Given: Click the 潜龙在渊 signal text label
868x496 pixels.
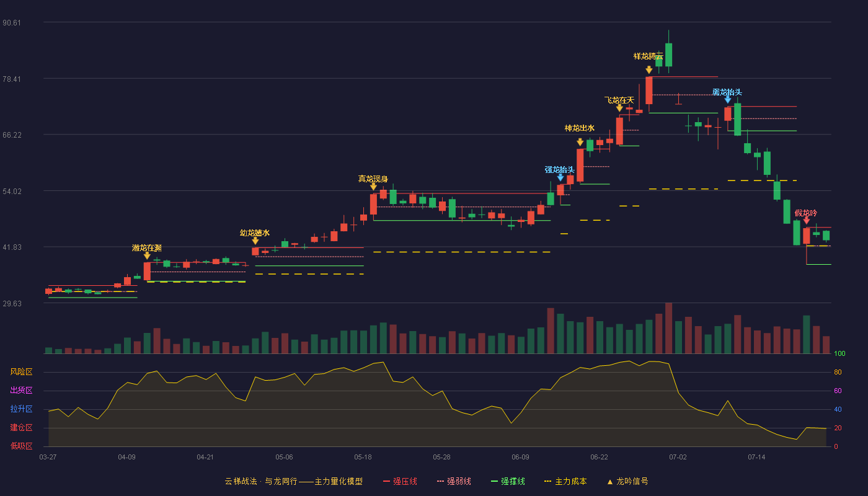Looking at the screenshot, I should [147, 248].
